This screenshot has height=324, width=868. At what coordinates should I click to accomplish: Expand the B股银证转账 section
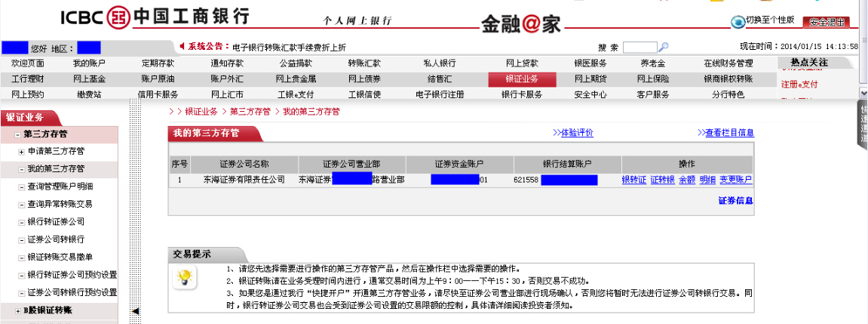pos(17,311)
